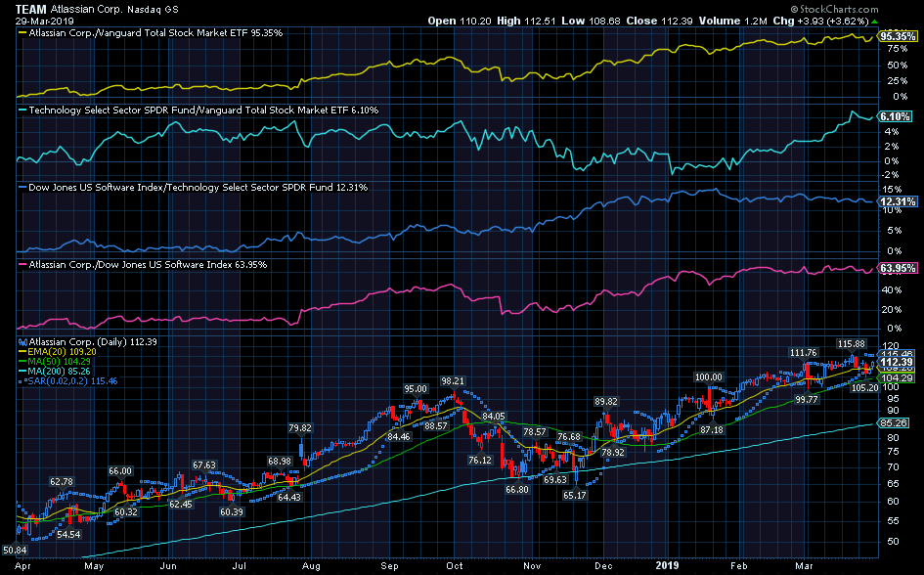Click the 6.10% value tag on right axis
The width and height of the screenshot is (924, 575).
pos(895,116)
